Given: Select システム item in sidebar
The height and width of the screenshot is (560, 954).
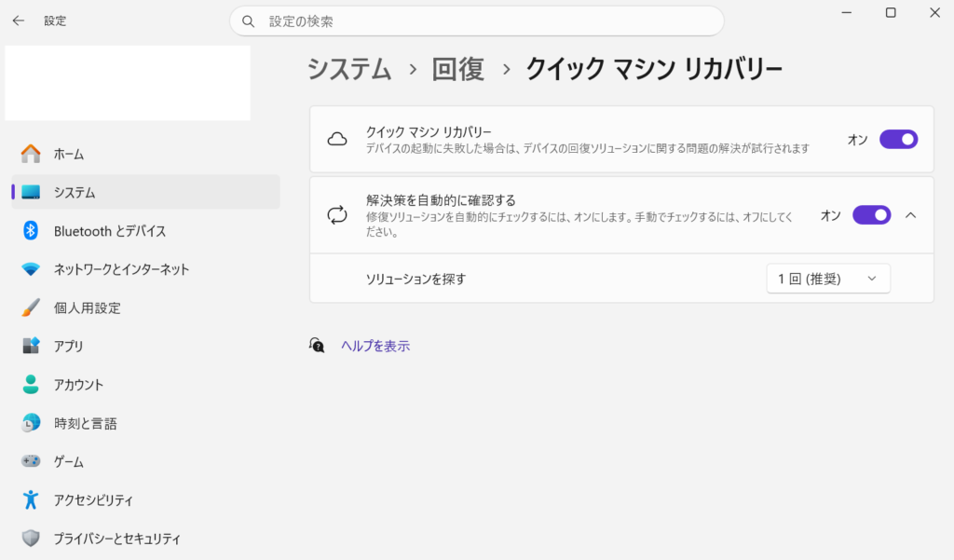Looking at the screenshot, I should 75,192.
